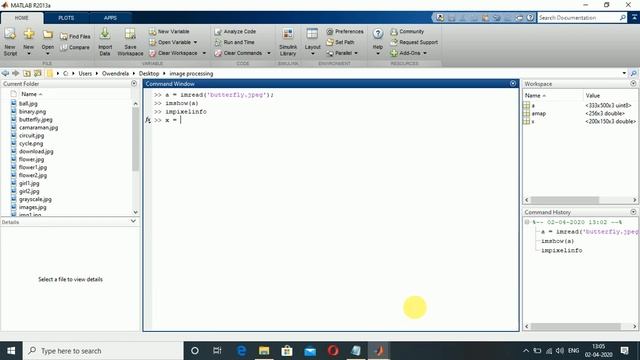The height and width of the screenshot is (360, 640).
Task: Click the taskbar search box
Action: pos(103,351)
